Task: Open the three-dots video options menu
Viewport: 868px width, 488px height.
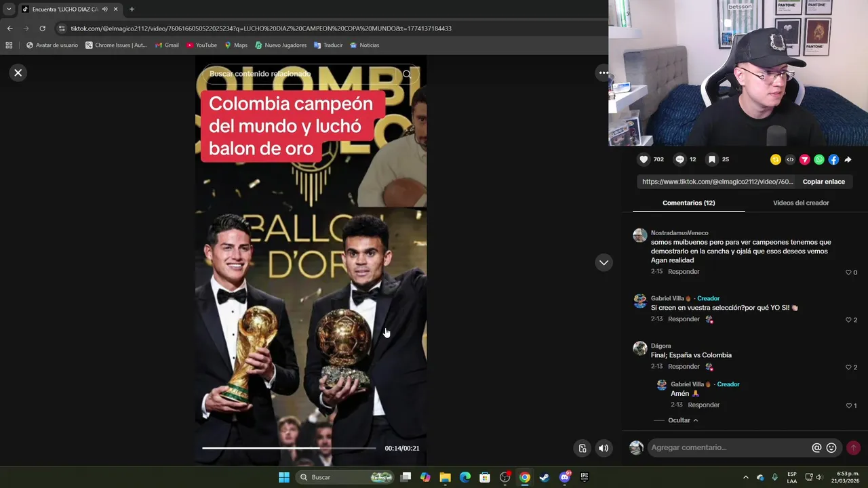Action: pyautogui.click(x=603, y=73)
